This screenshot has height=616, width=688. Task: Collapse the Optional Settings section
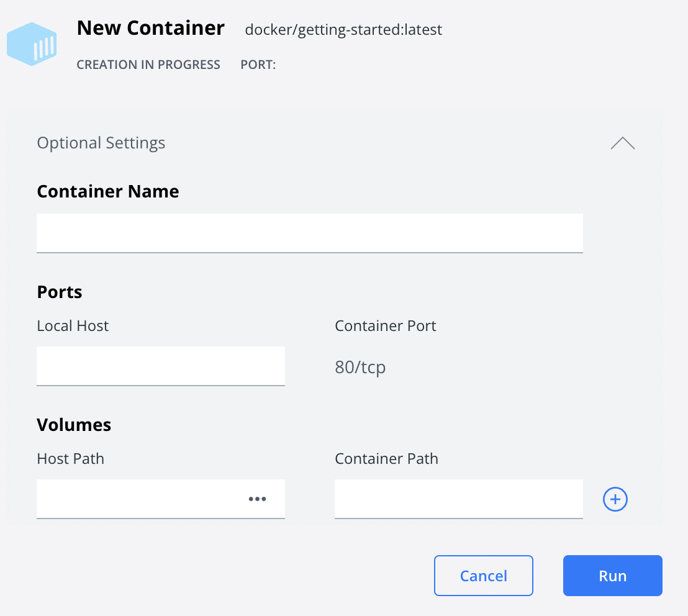tap(623, 143)
